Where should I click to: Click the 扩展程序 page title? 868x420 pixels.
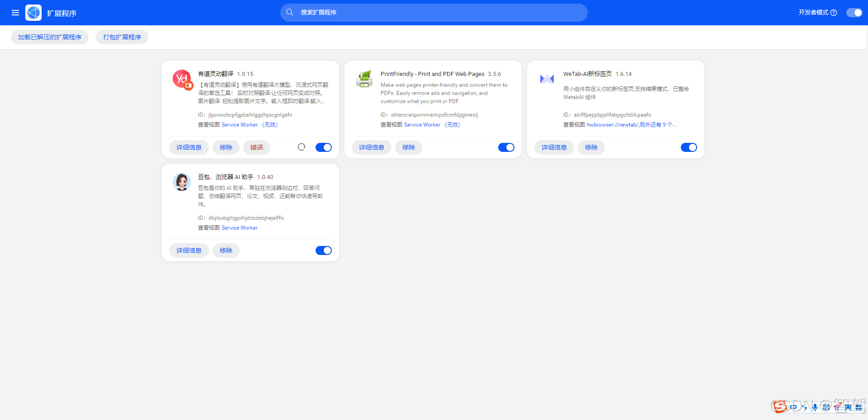(x=62, y=14)
